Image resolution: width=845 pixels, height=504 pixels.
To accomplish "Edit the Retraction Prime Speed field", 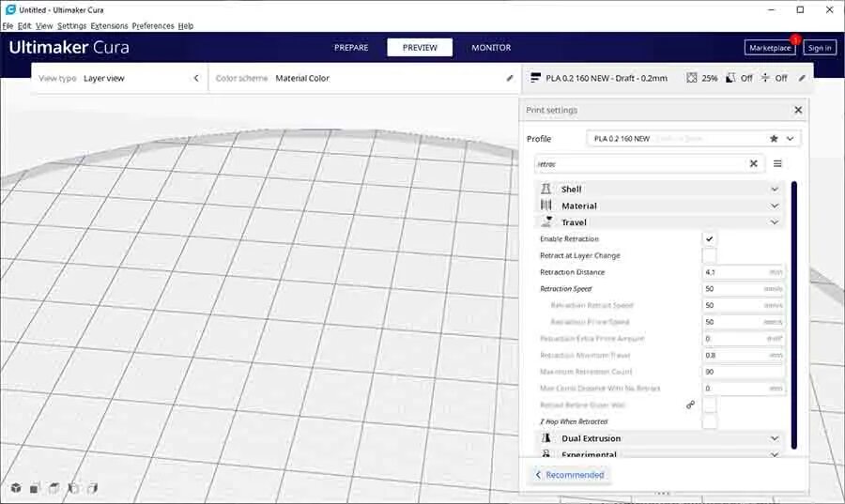I will point(744,322).
